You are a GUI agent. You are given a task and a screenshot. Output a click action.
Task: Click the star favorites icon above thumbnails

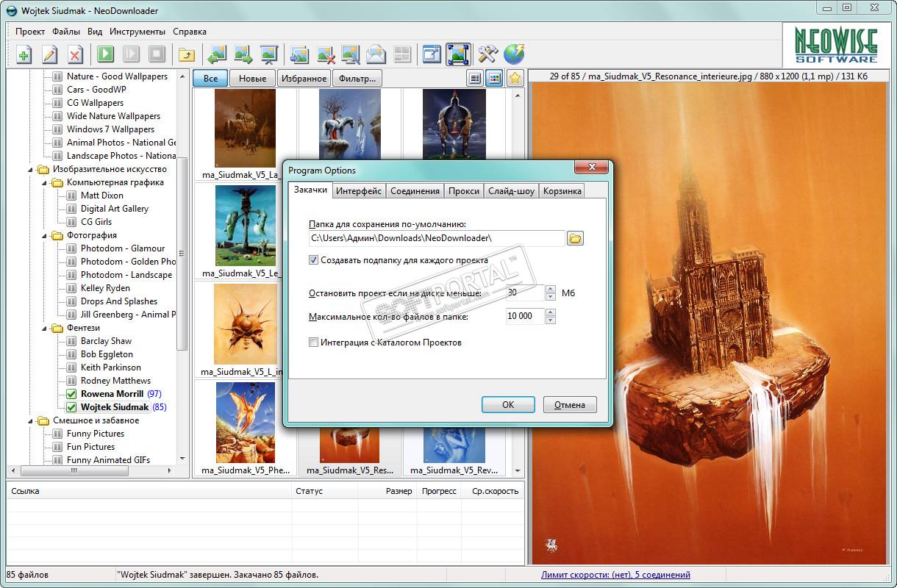[515, 78]
